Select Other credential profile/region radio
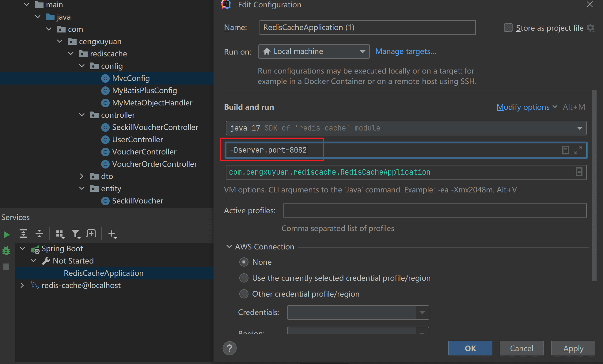 point(244,294)
